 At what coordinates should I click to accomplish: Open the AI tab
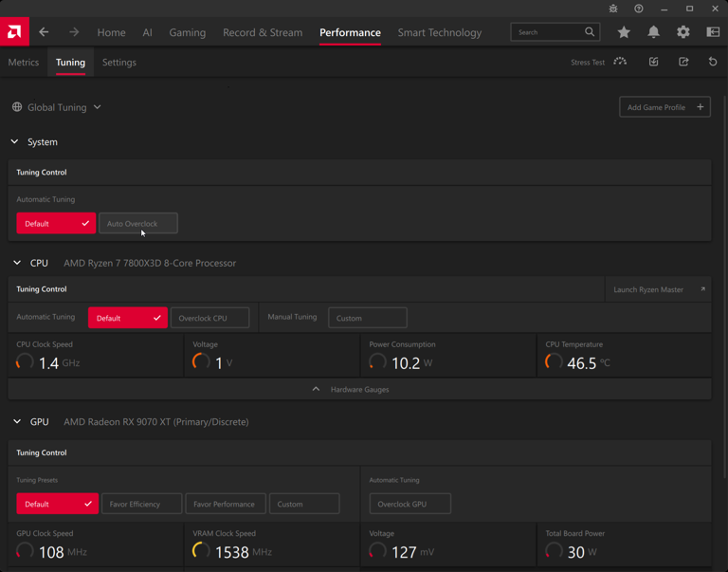(147, 32)
